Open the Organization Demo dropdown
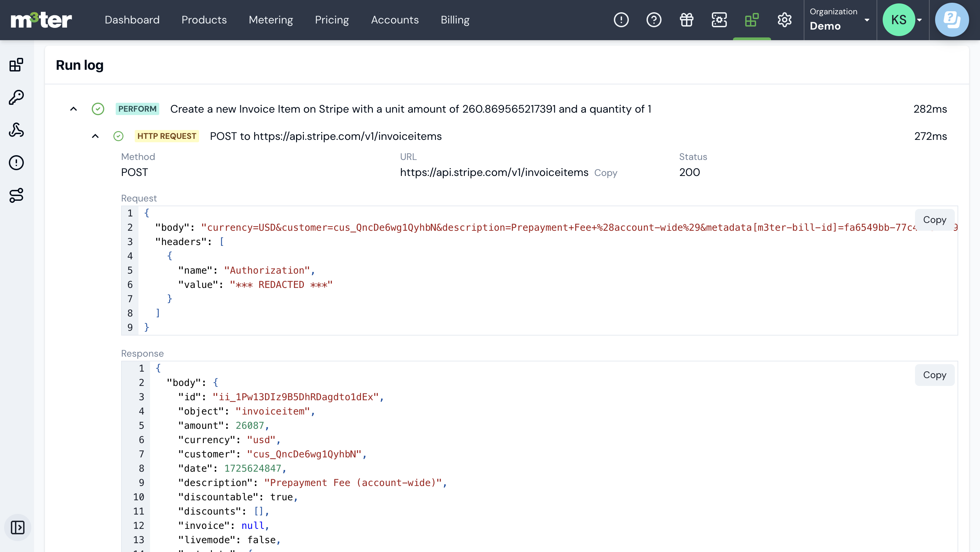The width and height of the screenshot is (980, 552). tap(839, 20)
